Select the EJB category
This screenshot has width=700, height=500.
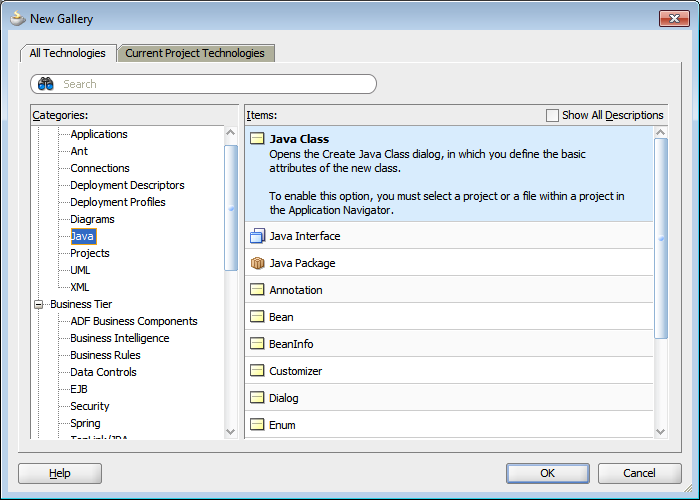point(79,389)
